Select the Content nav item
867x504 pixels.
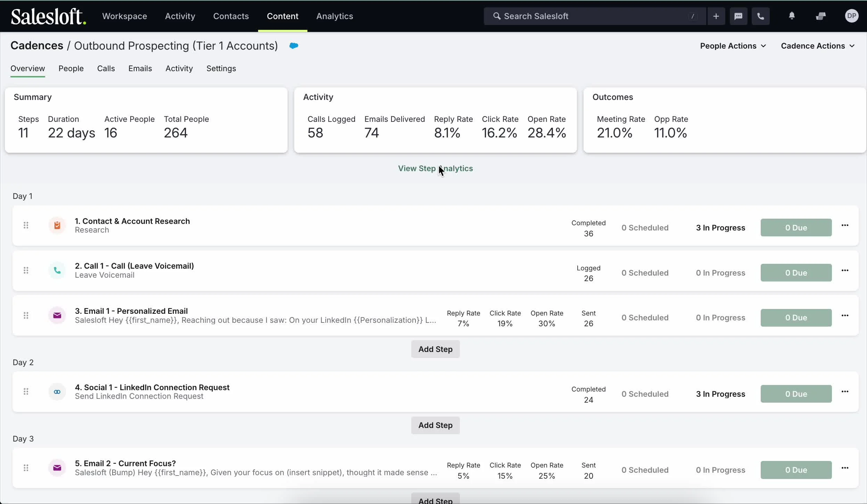[x=282, y=16]
